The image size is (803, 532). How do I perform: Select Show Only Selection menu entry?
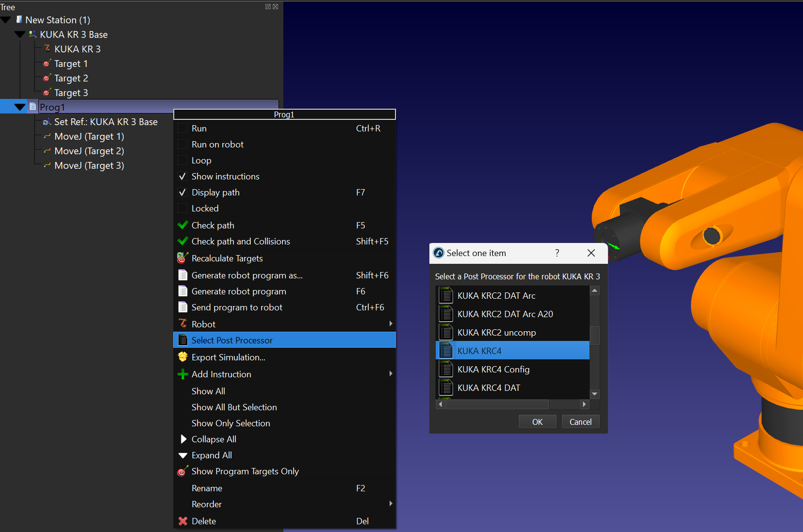[x=230, y=423]
